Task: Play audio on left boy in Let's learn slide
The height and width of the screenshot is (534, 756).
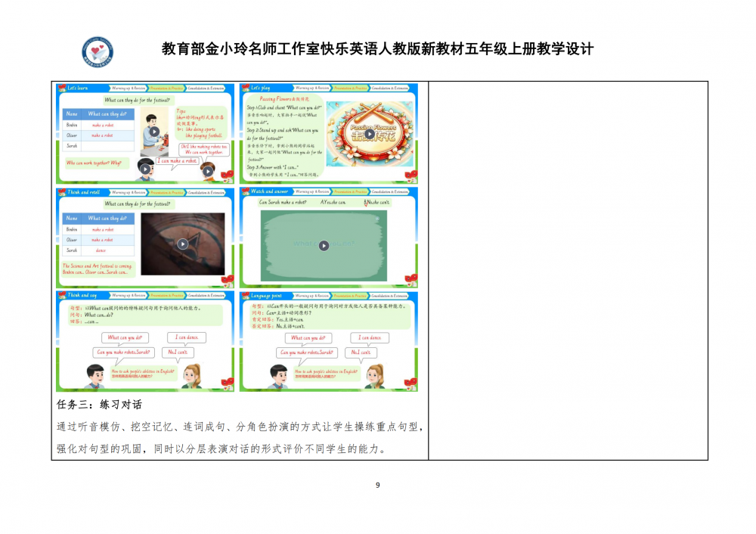Action: coord(145,169)
